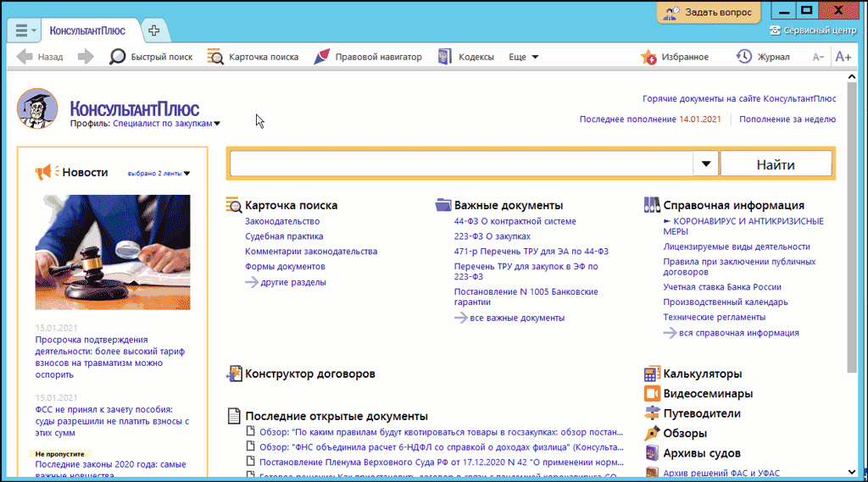Open the hamburger main menu button
Viewport: 868px width, 482px height.
point(23,30)
